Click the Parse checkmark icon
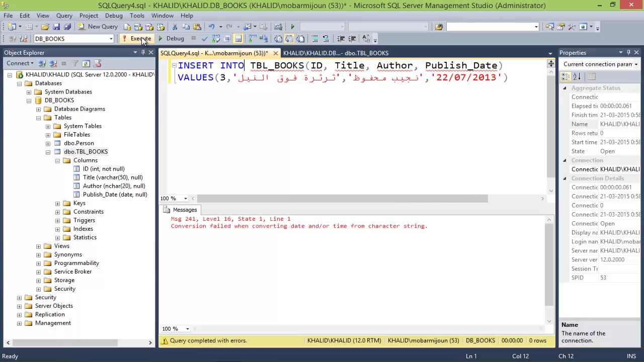Viewport: 644px width, 362px height. point(204,39)
